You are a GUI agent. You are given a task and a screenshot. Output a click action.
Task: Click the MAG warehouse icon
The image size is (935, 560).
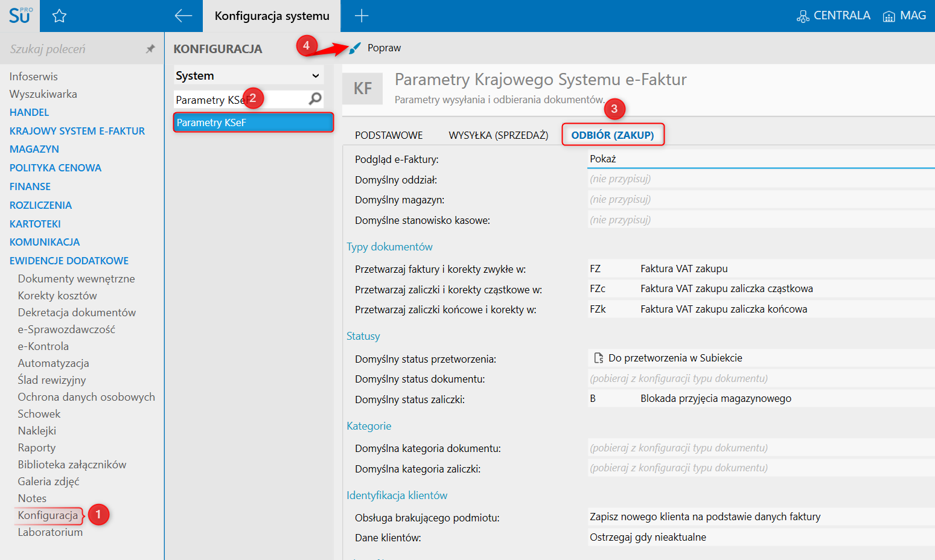click(889, 16)
